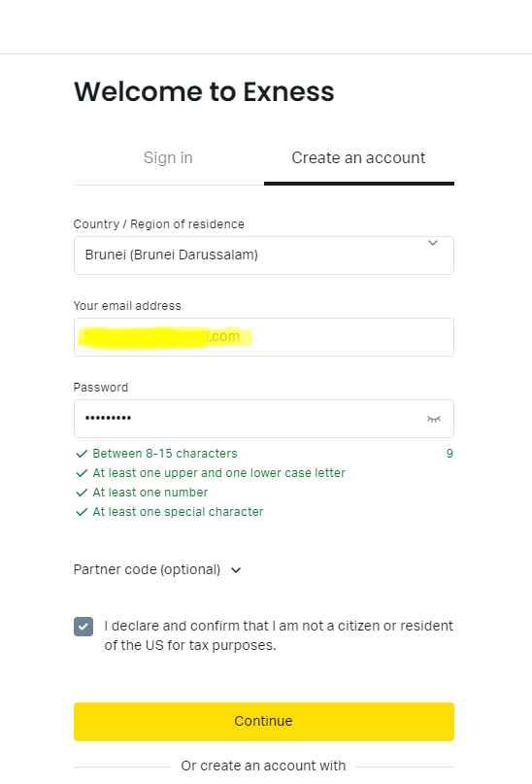Click the checkmark beside At least one special character
The image size is (532, 784).
82,512
